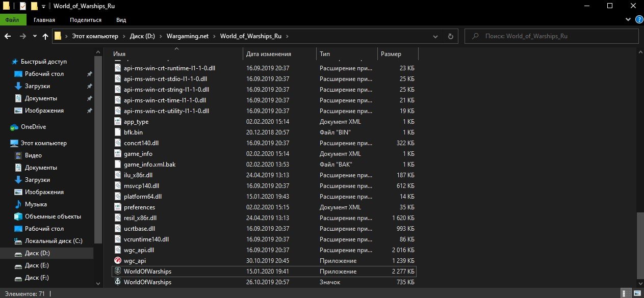Select Downloads under Quick access
This screenshot has width=644, height=298.
click(x=37, y=86)
